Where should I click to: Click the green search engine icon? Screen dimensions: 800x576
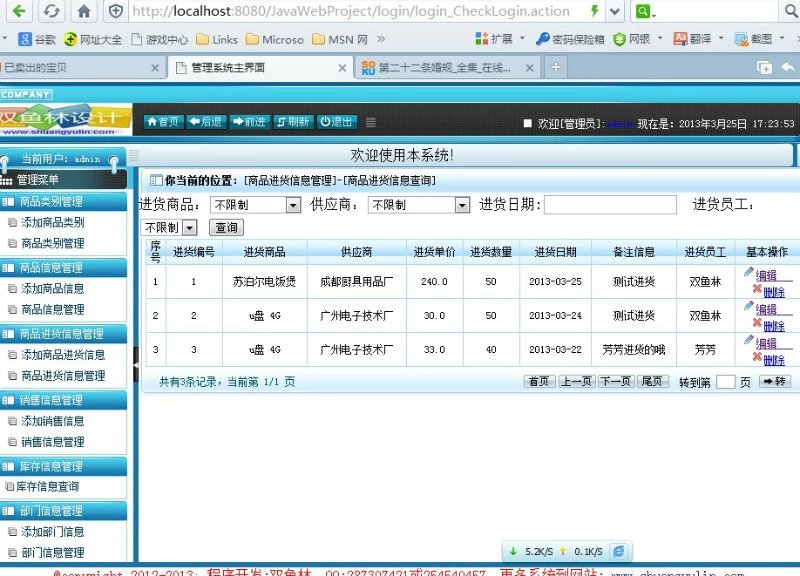643,11
